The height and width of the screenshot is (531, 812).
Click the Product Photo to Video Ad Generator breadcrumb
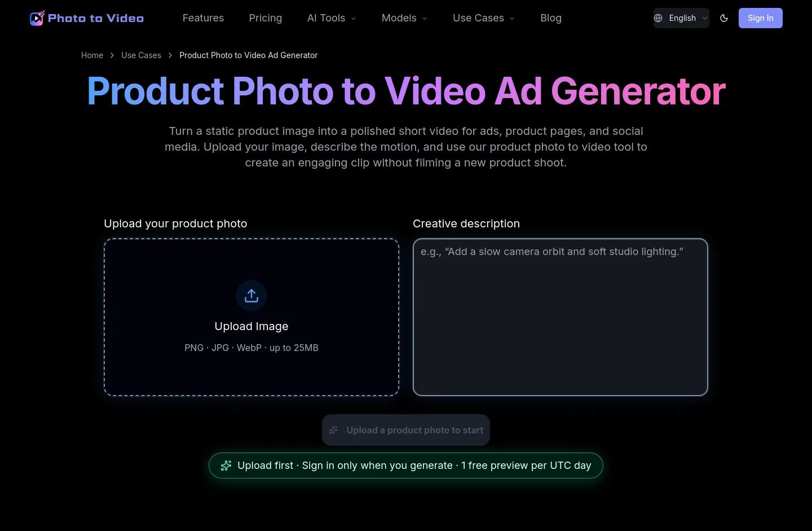[248, 55]
